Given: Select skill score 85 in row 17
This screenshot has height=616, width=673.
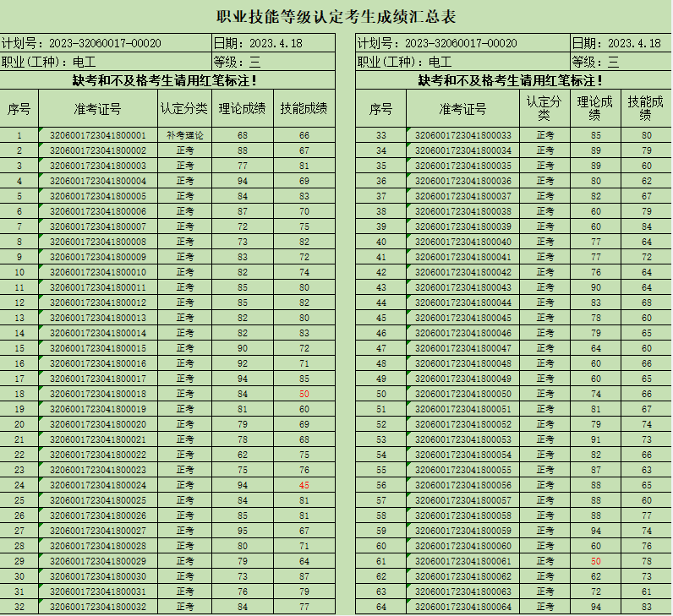Looking at the screenshot, I should coord(304,379).
